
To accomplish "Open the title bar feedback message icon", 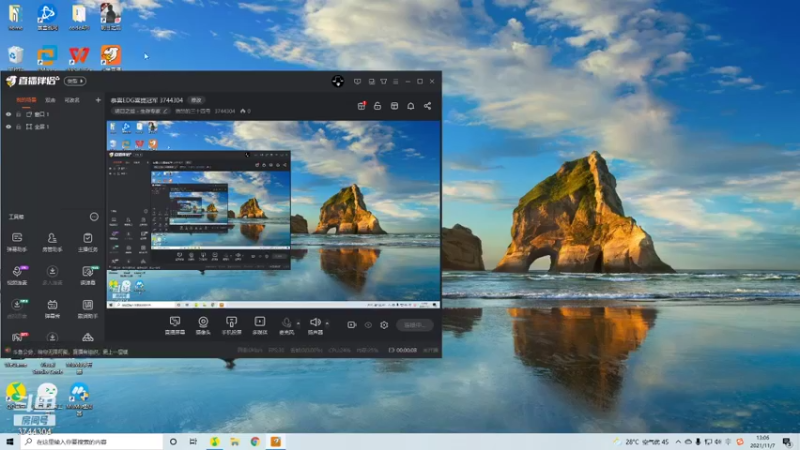I will [357, 81].
